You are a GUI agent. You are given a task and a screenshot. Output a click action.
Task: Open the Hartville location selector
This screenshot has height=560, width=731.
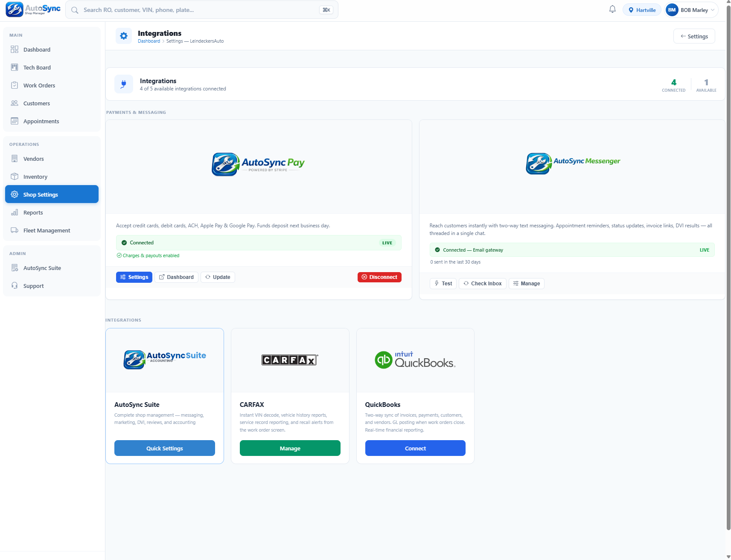coord(642,10)
